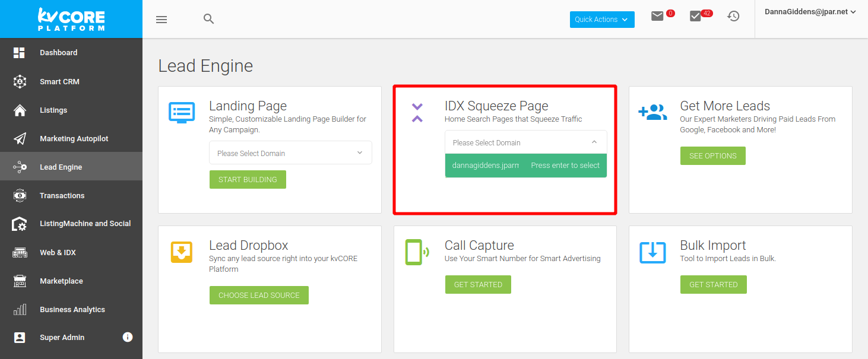This screenshot has height=359, width=868.
Task: Open Listings menu item
Action: point(71,110)
